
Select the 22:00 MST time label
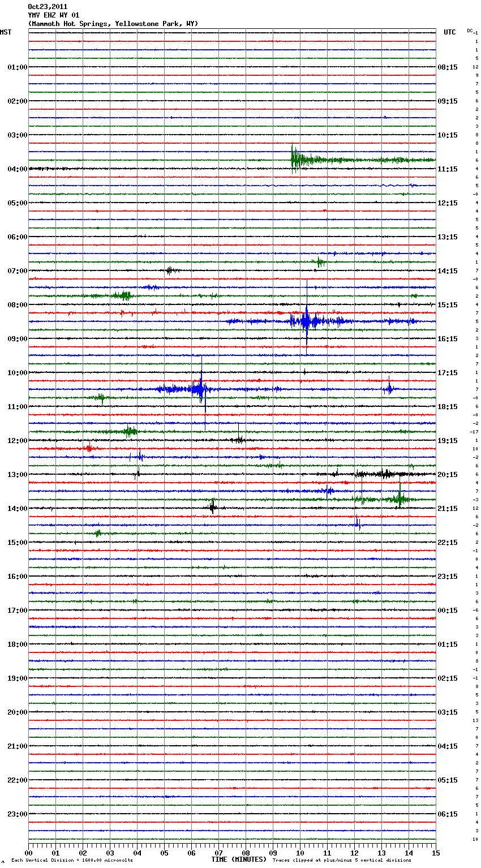click(x=17, y=780)
